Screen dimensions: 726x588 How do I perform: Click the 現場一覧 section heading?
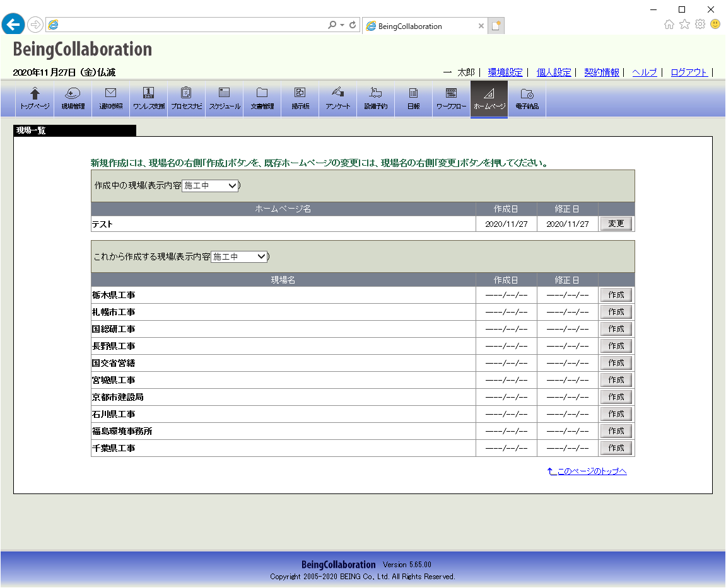coord(31,130)
